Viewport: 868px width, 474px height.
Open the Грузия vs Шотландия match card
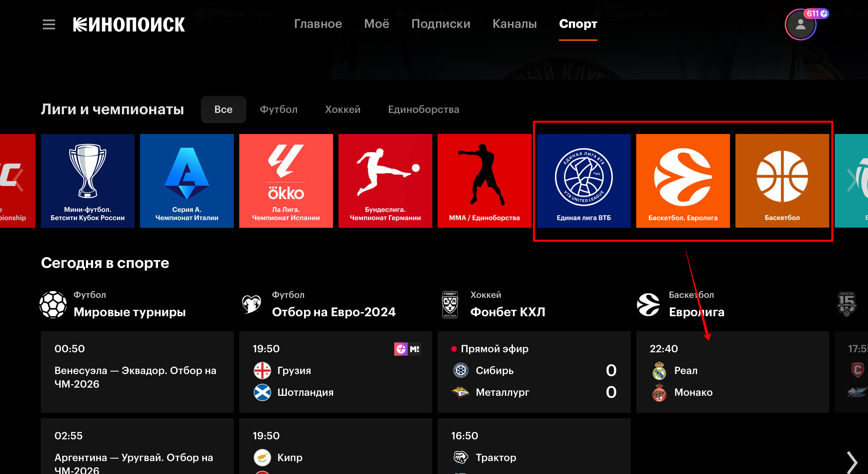(335, 372)
